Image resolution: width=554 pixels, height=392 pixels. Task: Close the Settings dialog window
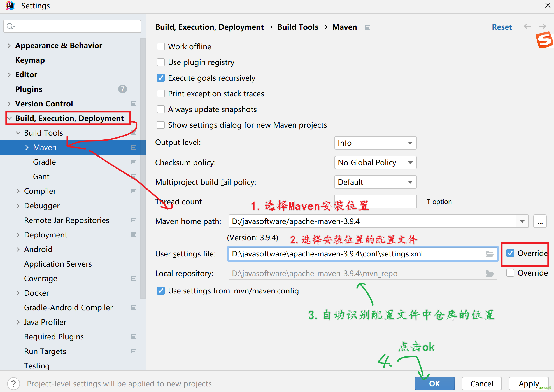coord(548,6)
